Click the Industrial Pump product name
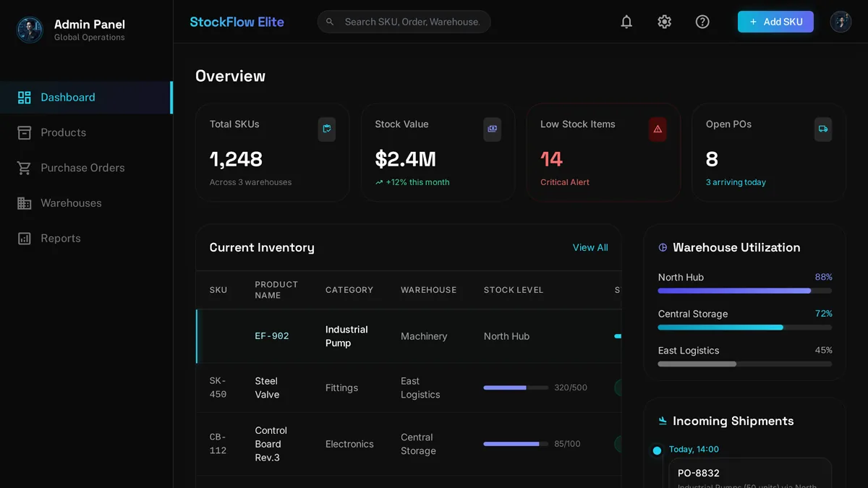Viewport: 868px width, 488px height. pos(346,336)
